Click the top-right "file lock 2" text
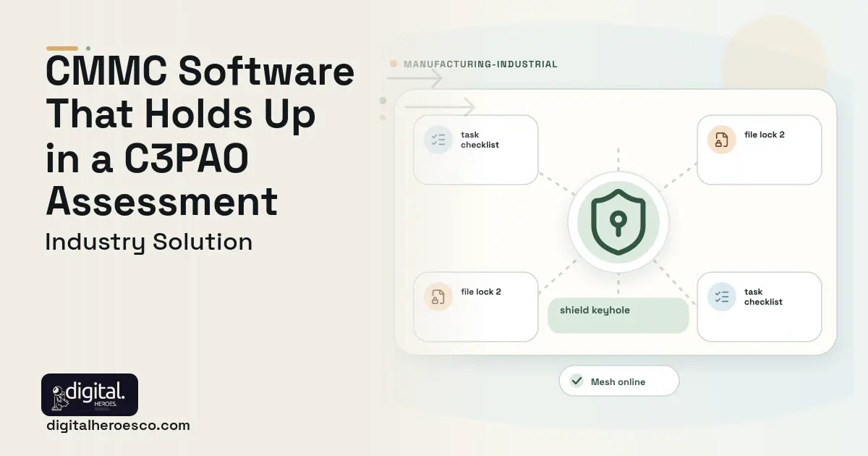This screenshot has height=456, width=868. pyautogui.click(x=765, y=135)
